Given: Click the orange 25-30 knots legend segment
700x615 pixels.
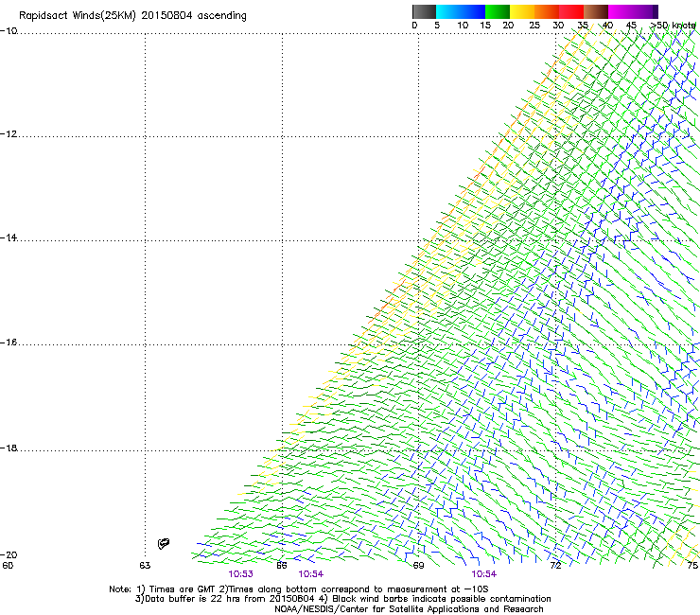Looking at the screenshot, I should (547, 11).
